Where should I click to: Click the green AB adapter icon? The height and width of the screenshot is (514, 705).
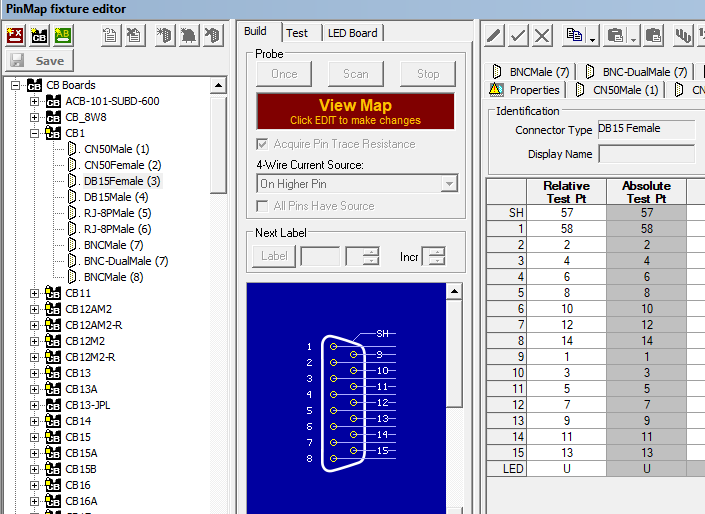pos(62,35)
